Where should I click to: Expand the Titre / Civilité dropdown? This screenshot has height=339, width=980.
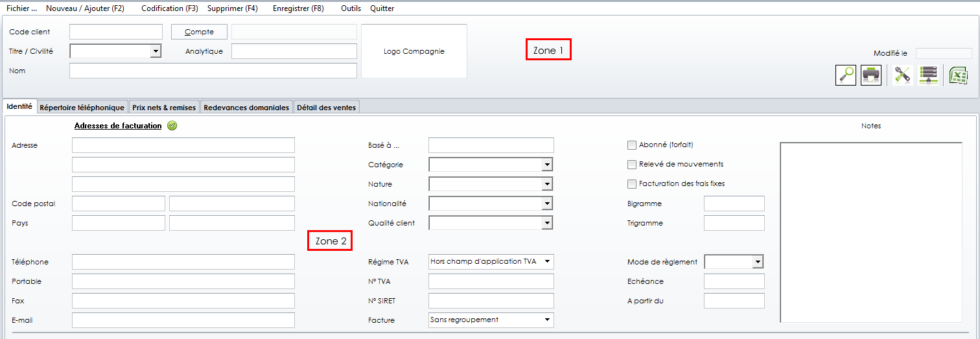pos(155,51)
